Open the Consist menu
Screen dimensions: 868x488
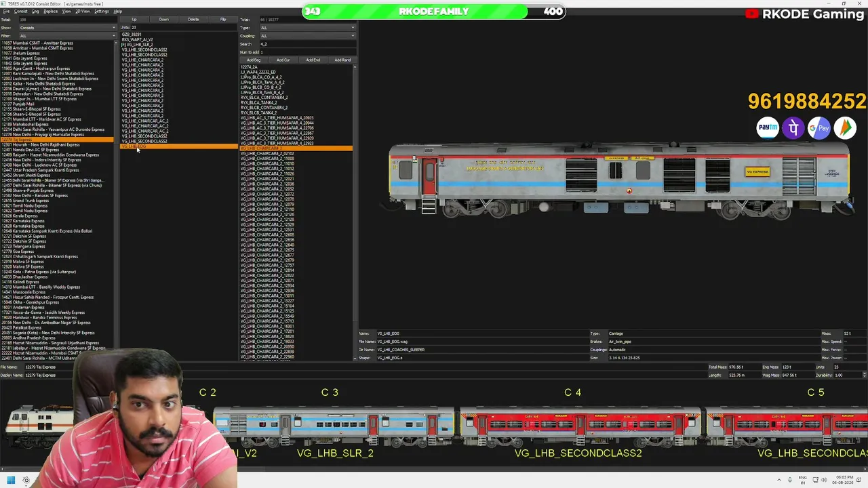coord(20,12)
